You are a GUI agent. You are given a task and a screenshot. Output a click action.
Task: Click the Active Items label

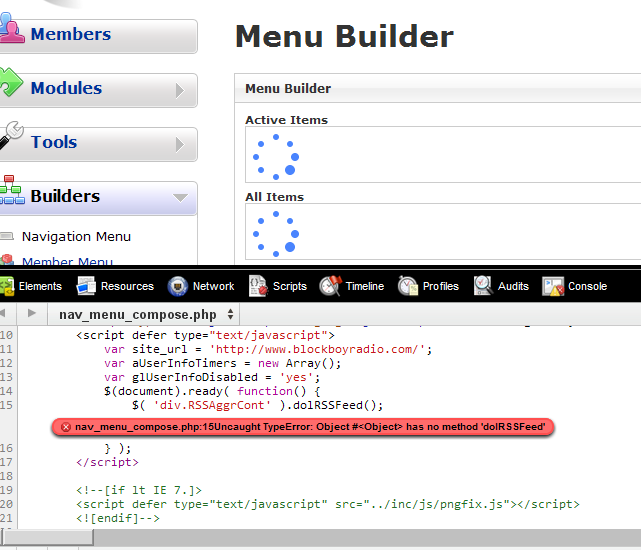pos(287,120)
